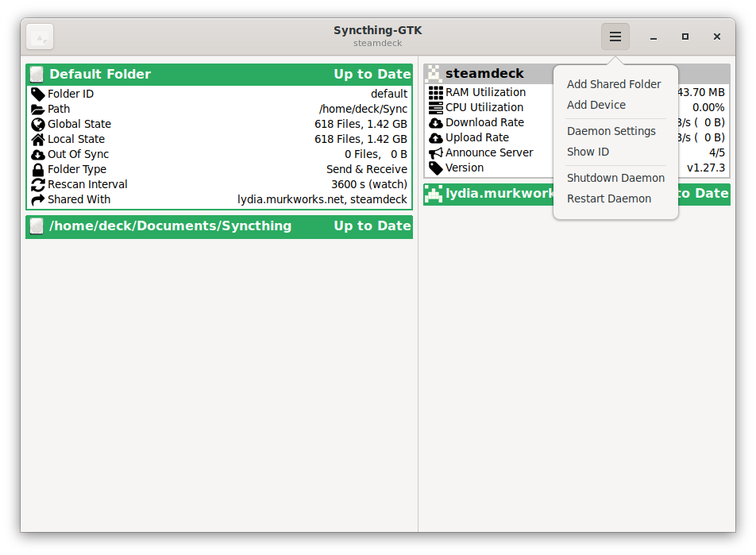
Task: Click the Folder Type lock icon
Action: 37,169
